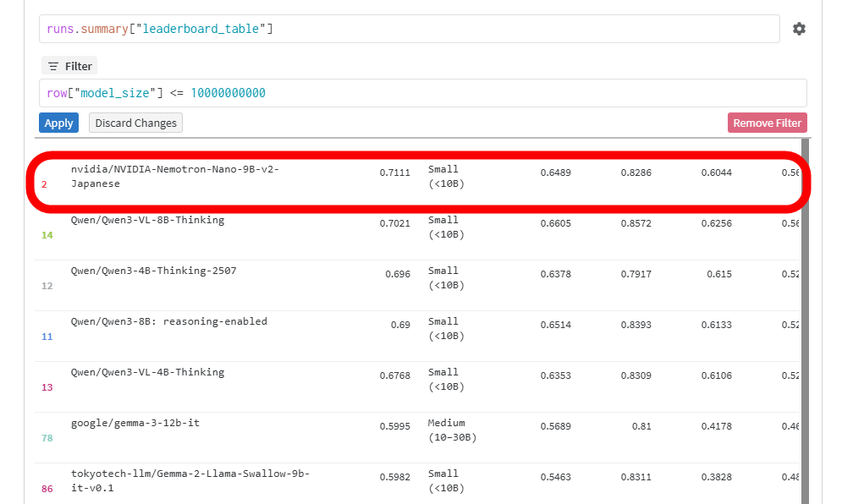Click the Qwen/Qwen3-4B-Thinking-2507 model cell
842x504 pixels.
point(154,271)
